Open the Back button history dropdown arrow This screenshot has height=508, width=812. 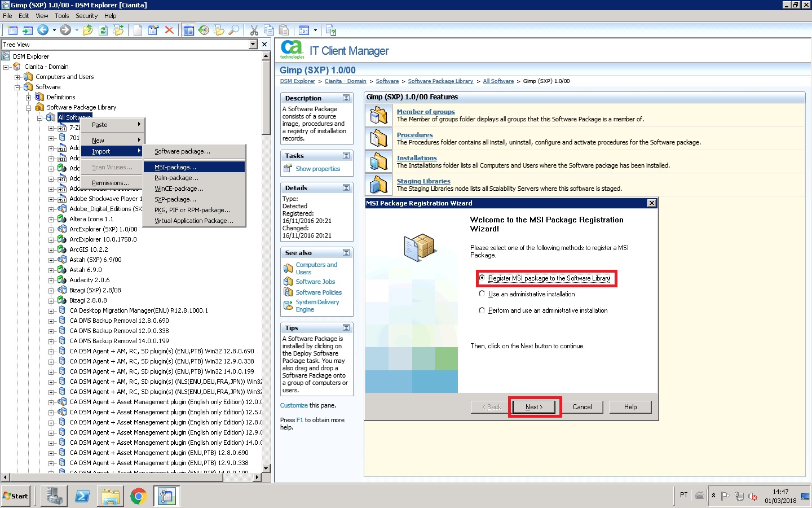pyautogui.click(x=54, y=30)
